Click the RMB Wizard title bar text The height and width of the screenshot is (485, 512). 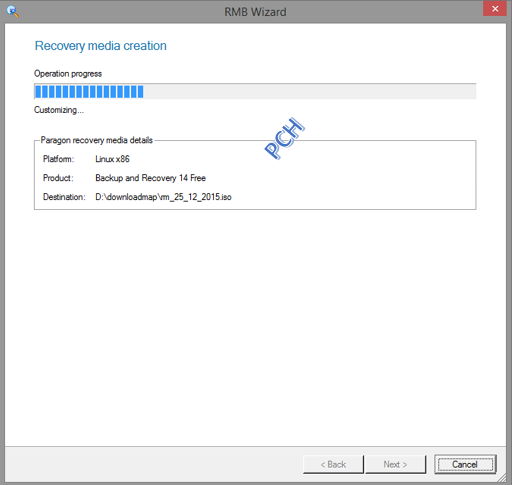pyautogui.click(x=255, y=12)
